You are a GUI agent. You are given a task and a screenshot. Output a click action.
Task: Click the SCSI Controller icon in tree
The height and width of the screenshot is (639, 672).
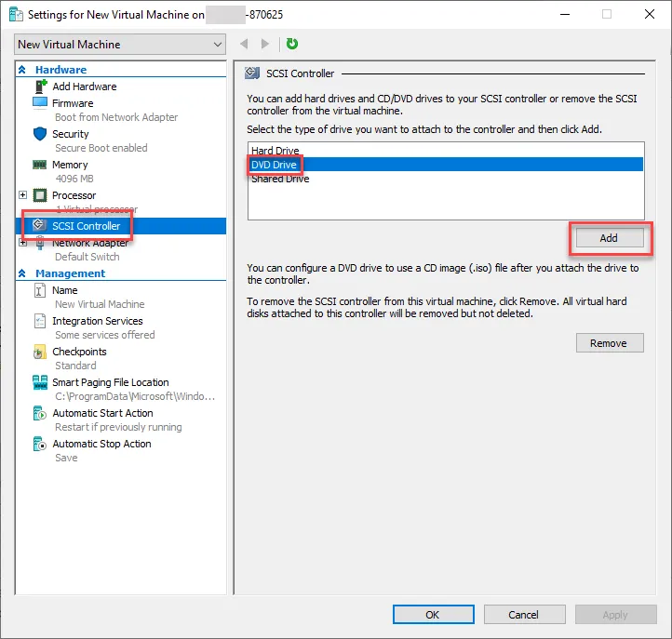pos(39,225)
